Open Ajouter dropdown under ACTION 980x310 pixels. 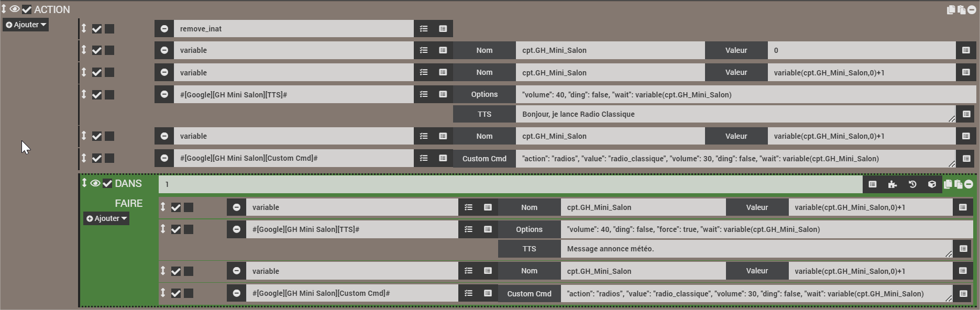click(x=26, y=25)
